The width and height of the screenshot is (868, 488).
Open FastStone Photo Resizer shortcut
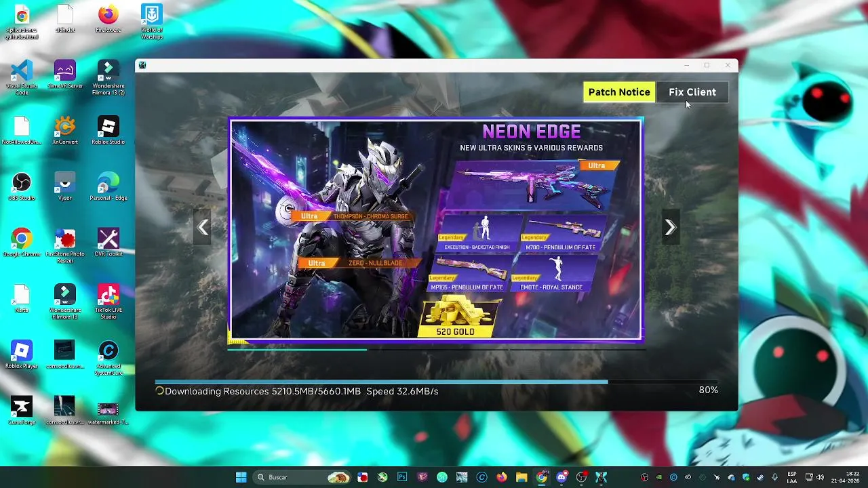tap(65, 246)
